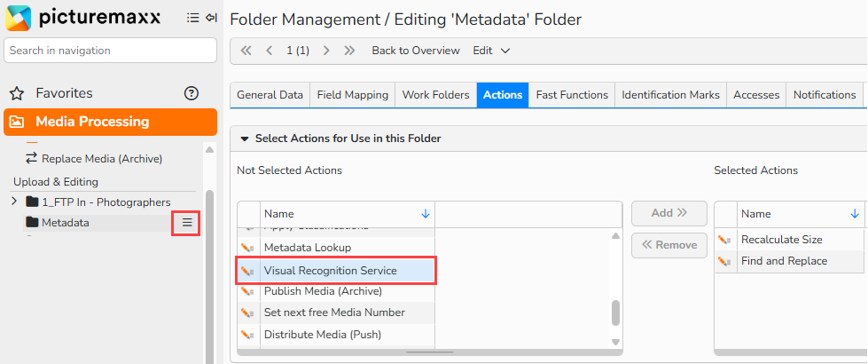The height and width of the screenshot is (364, 868).
Task: Select Distribute Media (Push) action
Action: [336, 335]
